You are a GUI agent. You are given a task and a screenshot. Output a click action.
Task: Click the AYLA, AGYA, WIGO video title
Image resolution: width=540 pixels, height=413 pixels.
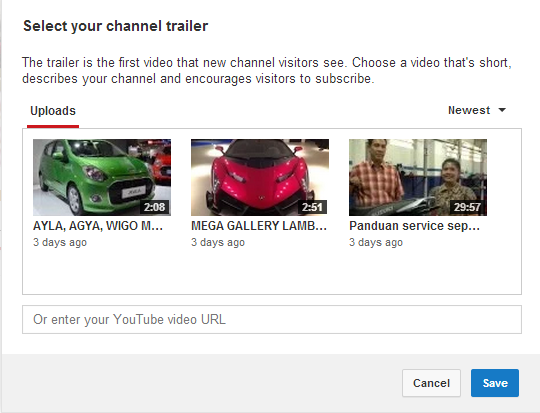tap(98, 226)
